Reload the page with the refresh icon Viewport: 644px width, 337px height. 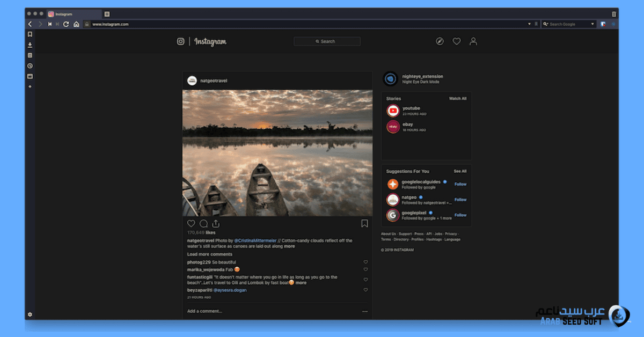66,24
